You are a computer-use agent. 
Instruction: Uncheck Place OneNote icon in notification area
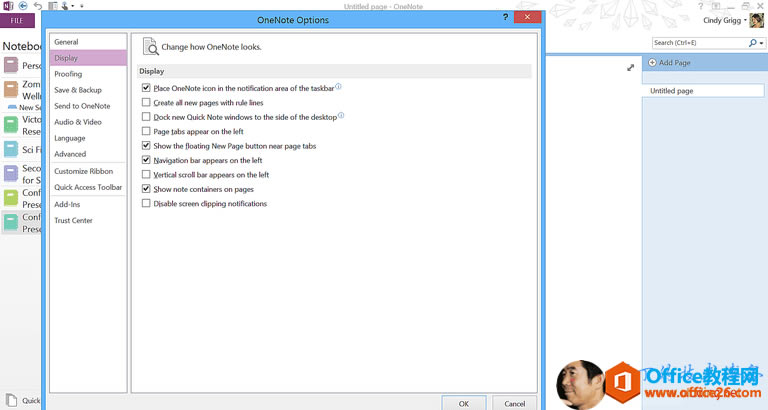[146, 88]
